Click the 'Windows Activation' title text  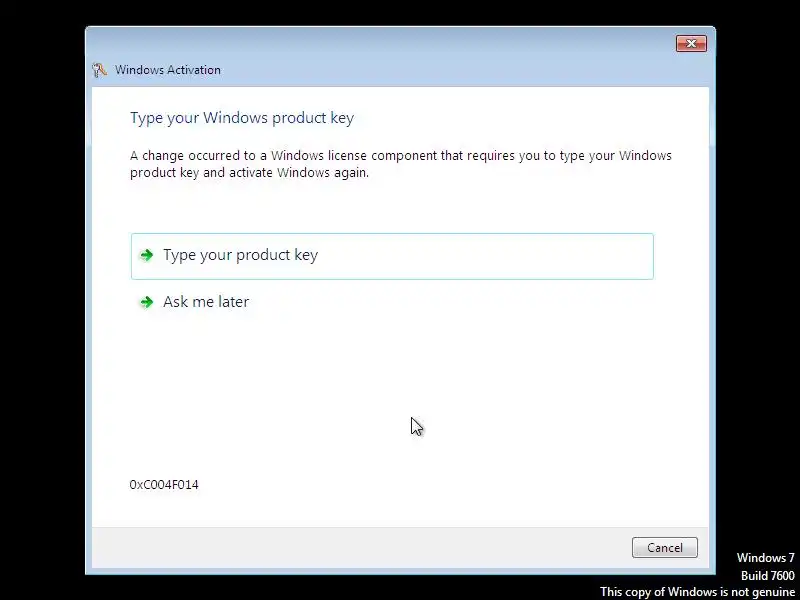click(168, 70)
